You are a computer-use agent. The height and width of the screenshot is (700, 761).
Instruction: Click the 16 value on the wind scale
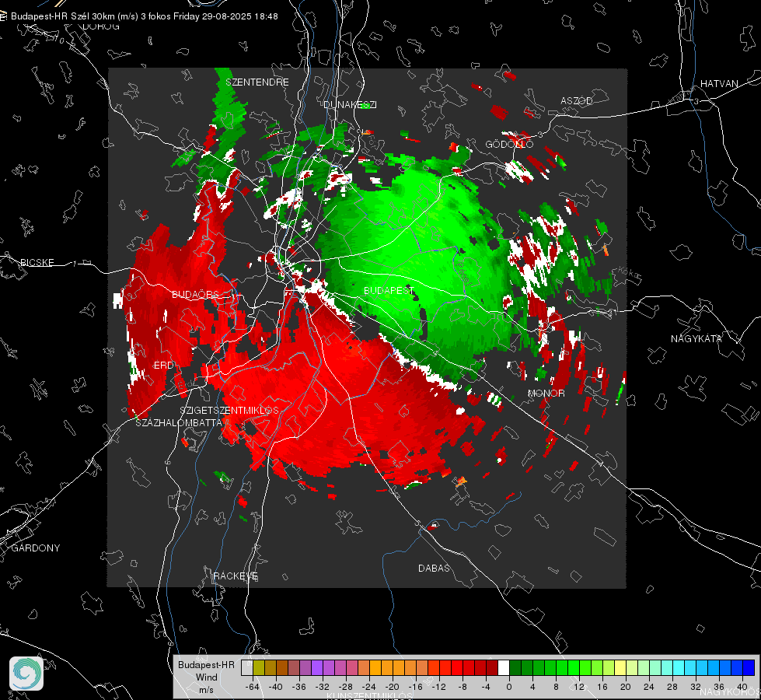[x=602, y=687]
